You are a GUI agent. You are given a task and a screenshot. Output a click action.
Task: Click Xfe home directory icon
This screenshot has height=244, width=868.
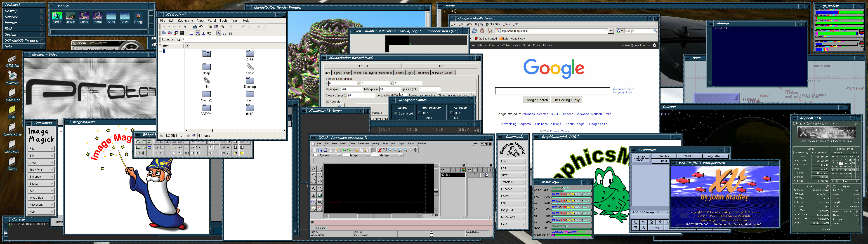click(195, 27)
